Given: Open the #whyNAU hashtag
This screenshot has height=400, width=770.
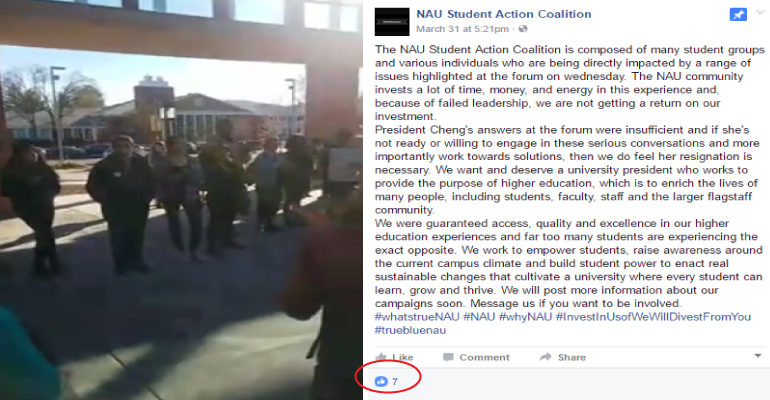Looking at the screenshot, I should tap(525, 317).
